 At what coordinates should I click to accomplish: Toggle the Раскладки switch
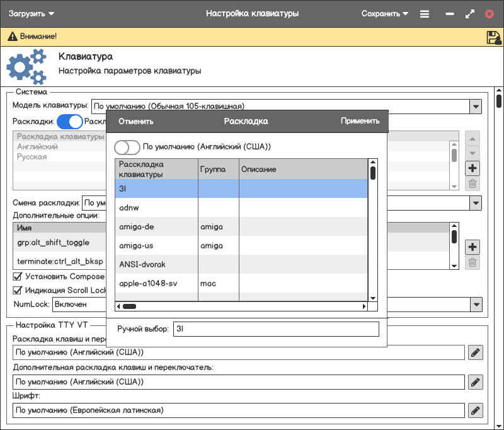pyautogui.click(x=69, y=122)
